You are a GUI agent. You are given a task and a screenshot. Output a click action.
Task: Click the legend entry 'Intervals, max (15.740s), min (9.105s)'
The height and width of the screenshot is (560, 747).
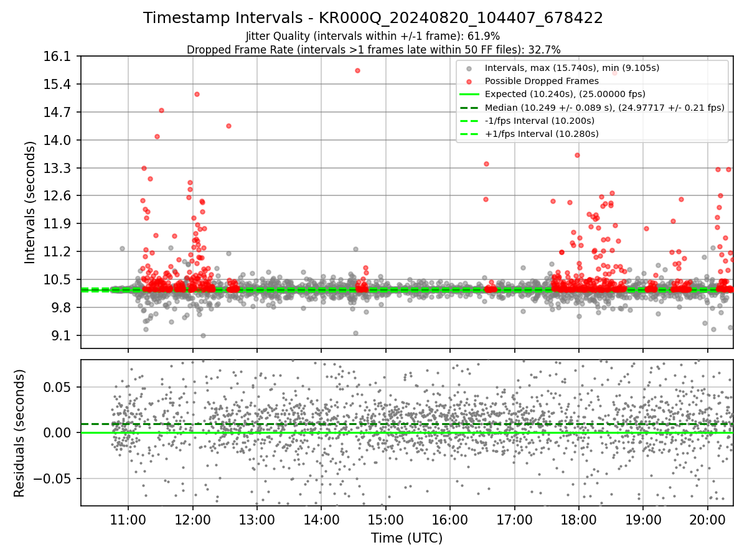tap(572, 67)
